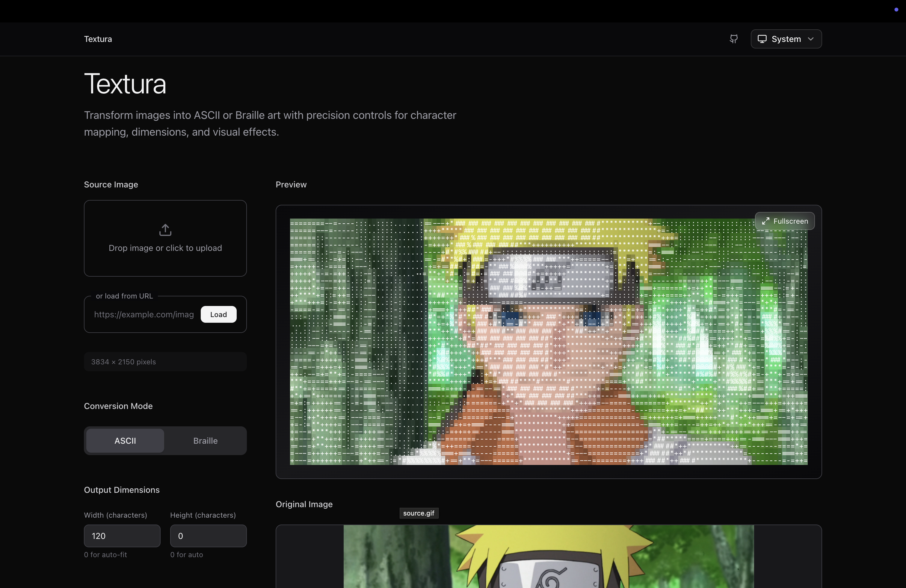Click the 'Preview' heading

click(x=291, y=184)
